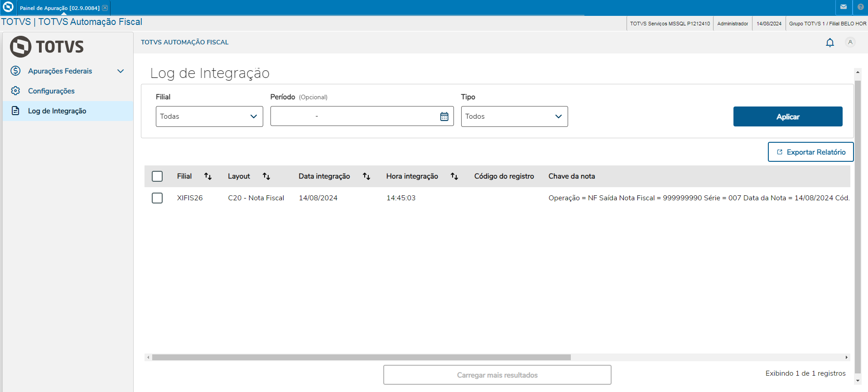
Task: Click the Apurações Federais dollar icon
Action: [15, 71]
